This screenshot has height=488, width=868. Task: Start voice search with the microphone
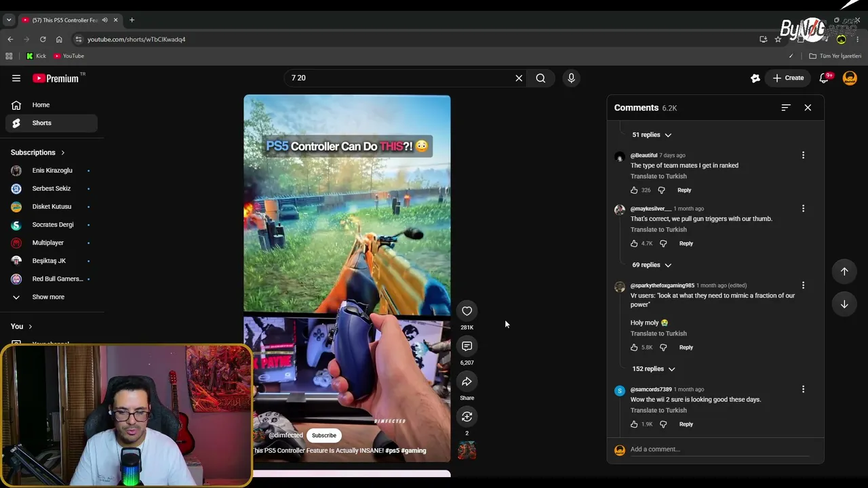[x=571, y=78]
